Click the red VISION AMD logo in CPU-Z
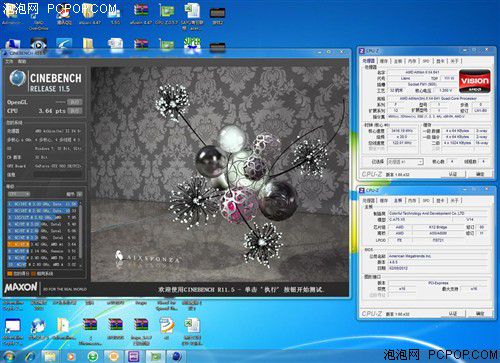This screenshot has height=363, width=500. (x=475, y=81)
